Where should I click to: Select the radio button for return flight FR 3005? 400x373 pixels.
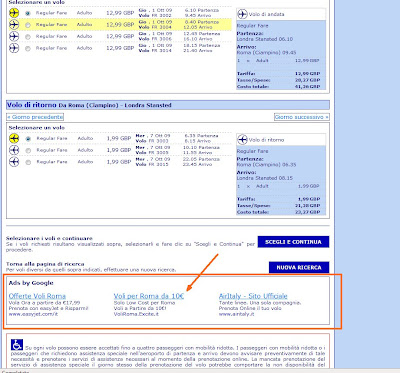coord(28,151)
